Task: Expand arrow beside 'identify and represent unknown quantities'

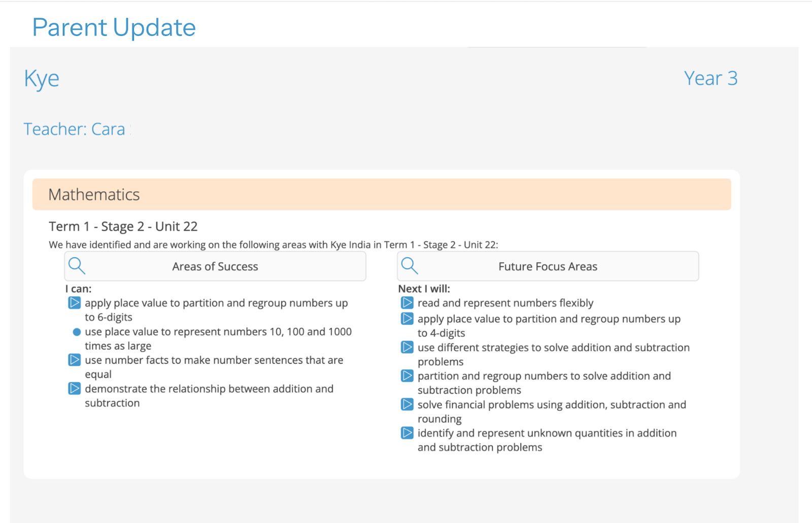Action: (407, 433)
